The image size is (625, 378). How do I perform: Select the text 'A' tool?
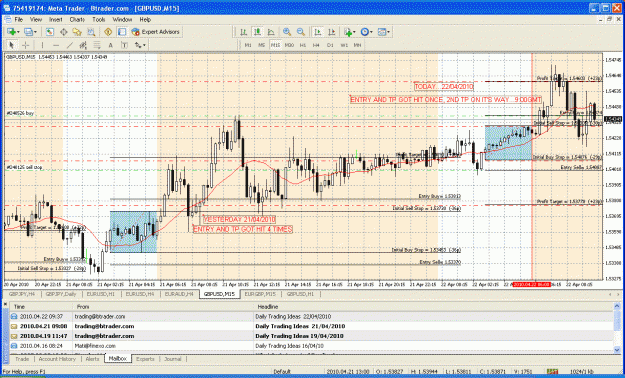click(110, 45)
